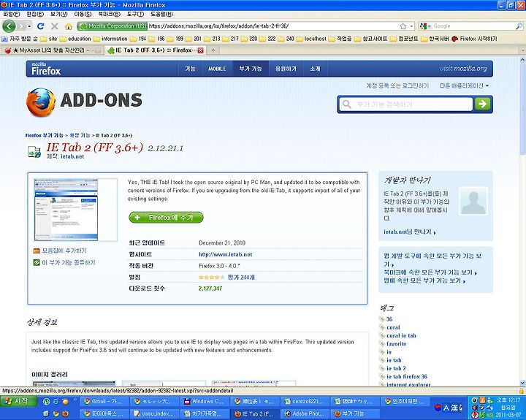
Task: Open the 도움말(H) menu
Action: [161, 14]
